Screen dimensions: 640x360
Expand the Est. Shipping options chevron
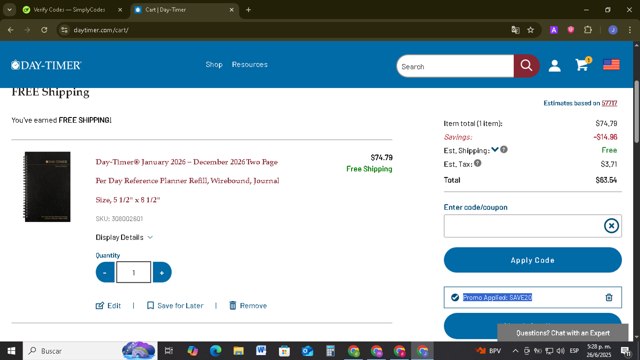495,149
